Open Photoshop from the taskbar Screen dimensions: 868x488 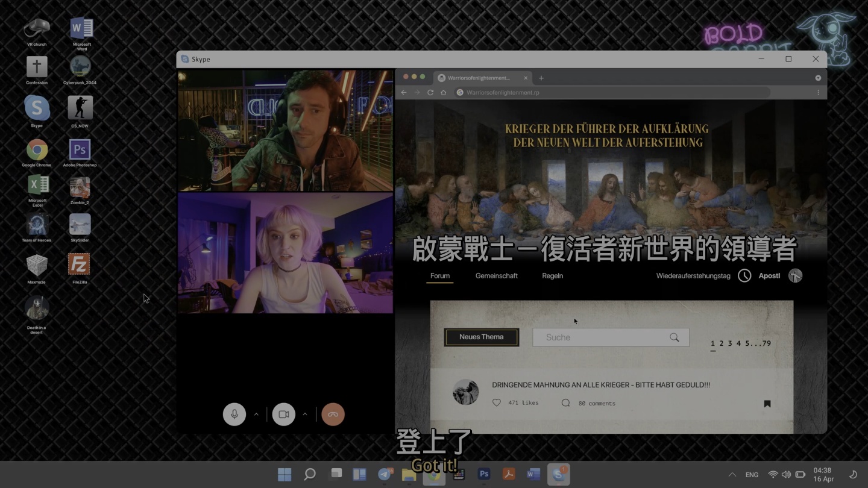point(483,475)
